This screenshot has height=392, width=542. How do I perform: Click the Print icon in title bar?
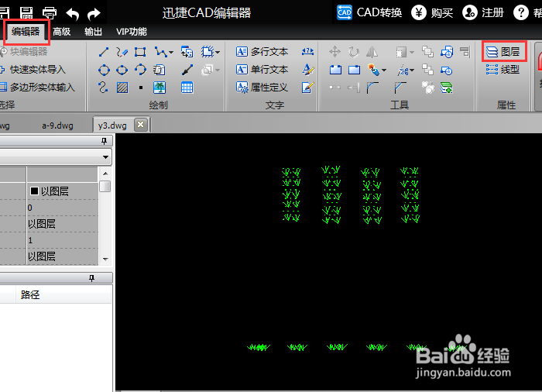50,13
